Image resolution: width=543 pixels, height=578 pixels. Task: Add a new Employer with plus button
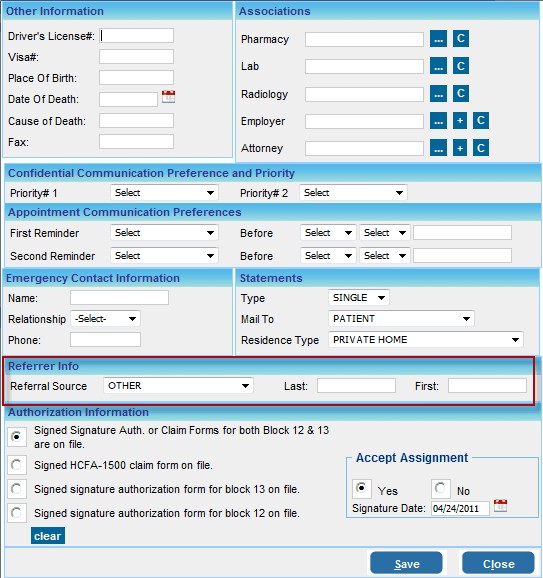point(460,121)
